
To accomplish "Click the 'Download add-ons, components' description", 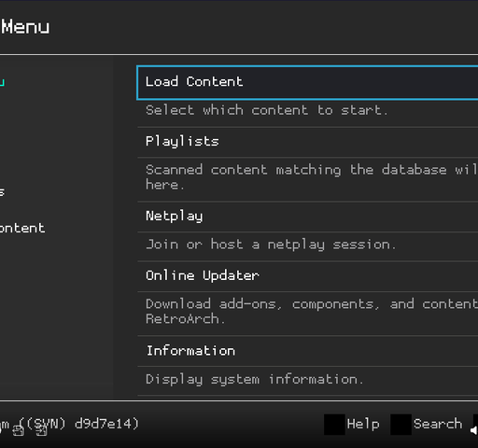I will click(x=311, y=312).
